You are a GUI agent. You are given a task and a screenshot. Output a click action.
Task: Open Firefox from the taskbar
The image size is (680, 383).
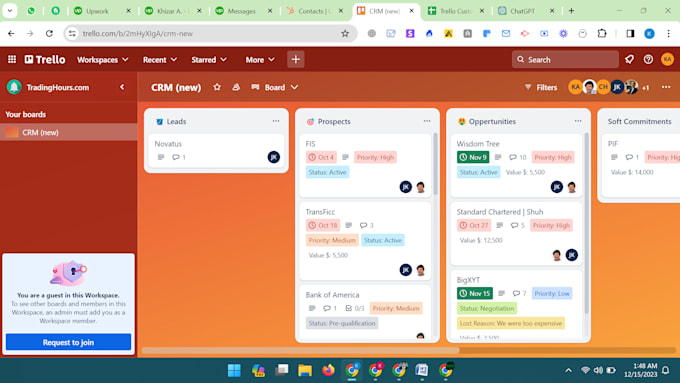(x=328, y=370)
